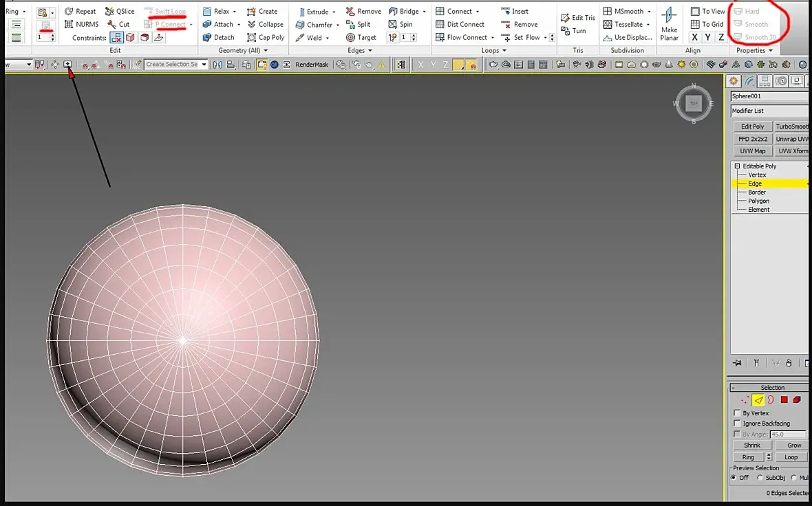Image resolution: width=812 pixels, height=506 pixels.
Task: Collapse the Editable Poly tree node
Action: (737, 166)
